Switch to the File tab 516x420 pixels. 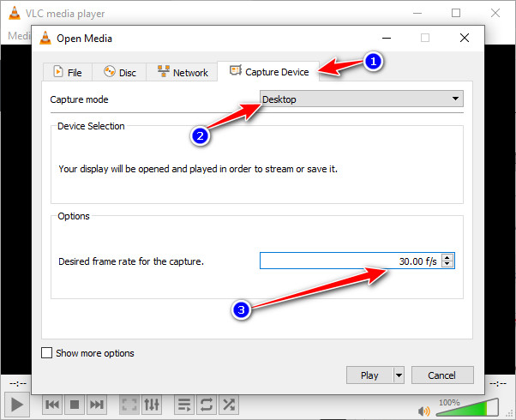(x=68, y=72)
